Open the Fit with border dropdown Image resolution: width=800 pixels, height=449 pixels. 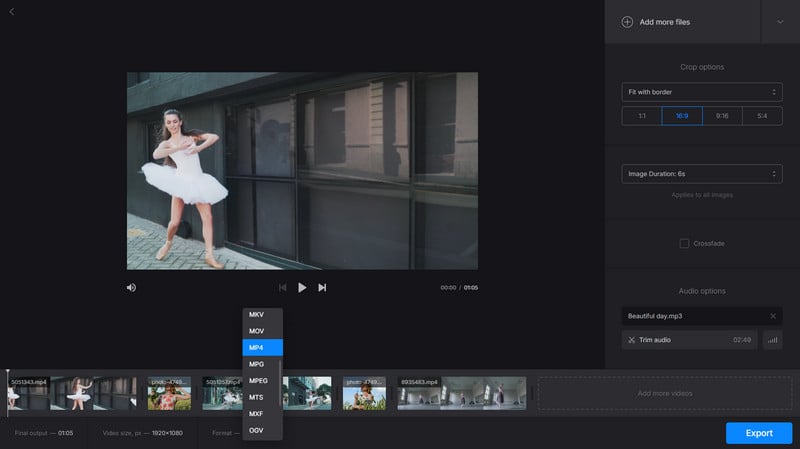click(x=702, y=92)
